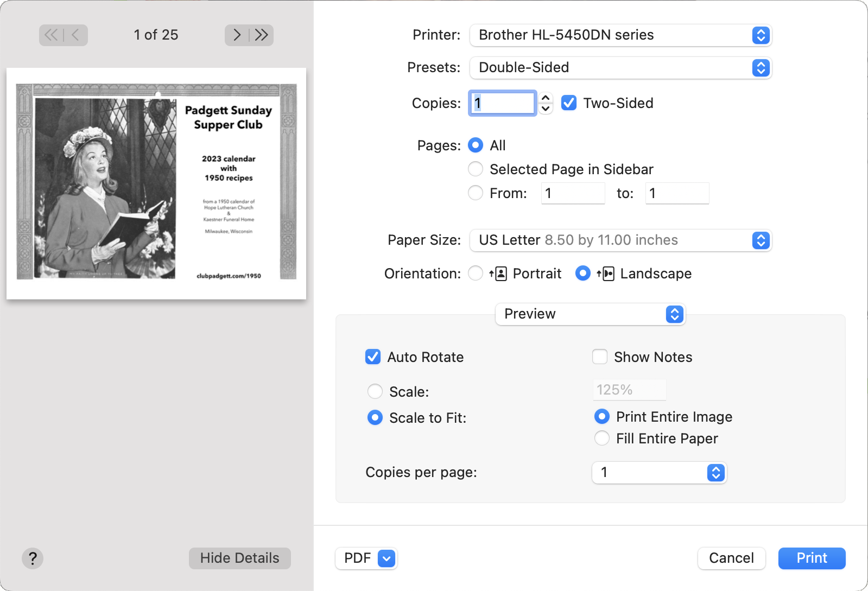Select the Fill Entire Paper option
The image size is (868, 591).
tap(602, 439)
